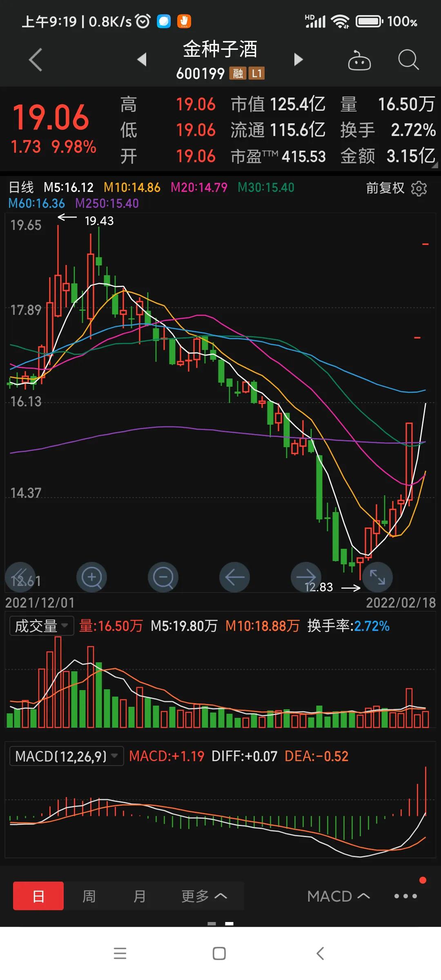The width and height of the screenshot is (441, 980).
Task: Tap the 市盈TTM 415.53 value
Action: (x=278, y=156)
